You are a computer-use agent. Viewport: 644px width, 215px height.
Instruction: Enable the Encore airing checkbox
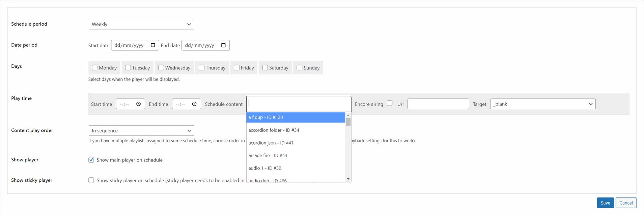390,103
